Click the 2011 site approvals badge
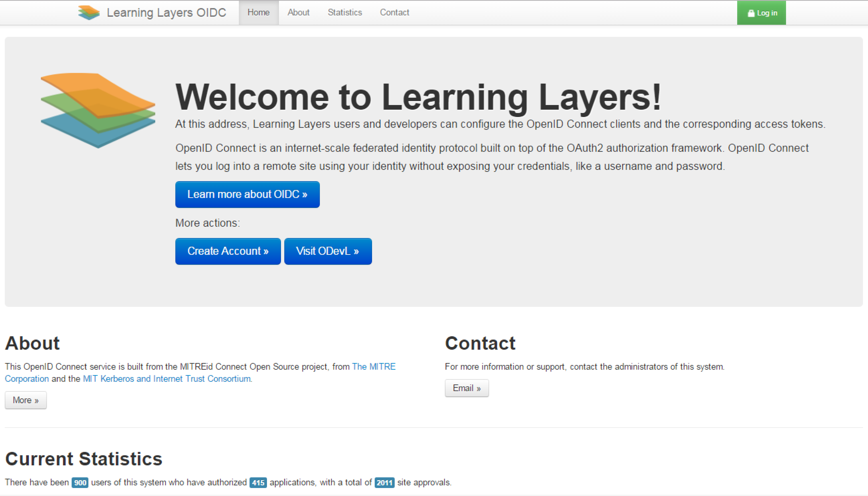This screenshot has height=496, width=868. coord(384,482)
